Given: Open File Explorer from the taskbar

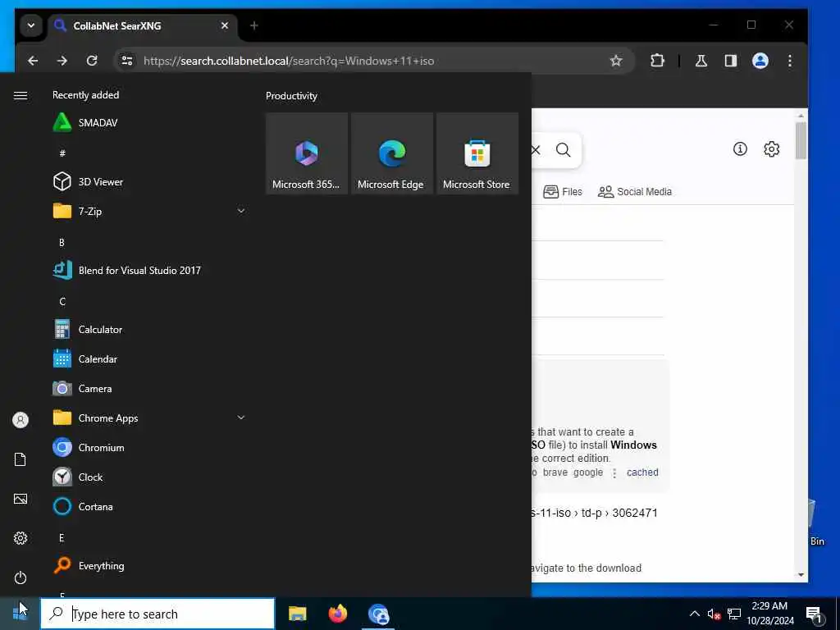Looking at the screenshot, I should point(297,614).
